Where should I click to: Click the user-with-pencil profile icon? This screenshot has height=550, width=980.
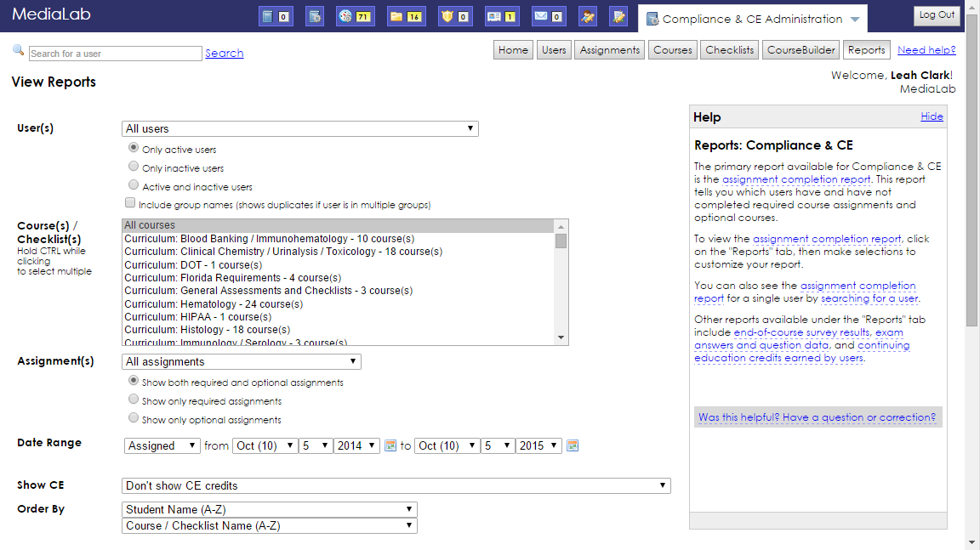coord(588,16)
